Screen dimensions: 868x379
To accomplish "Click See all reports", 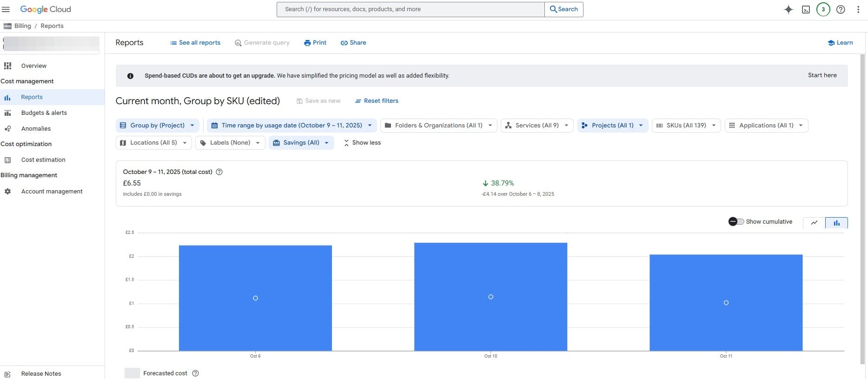I will pyautogui.click(x=195, y=42).
